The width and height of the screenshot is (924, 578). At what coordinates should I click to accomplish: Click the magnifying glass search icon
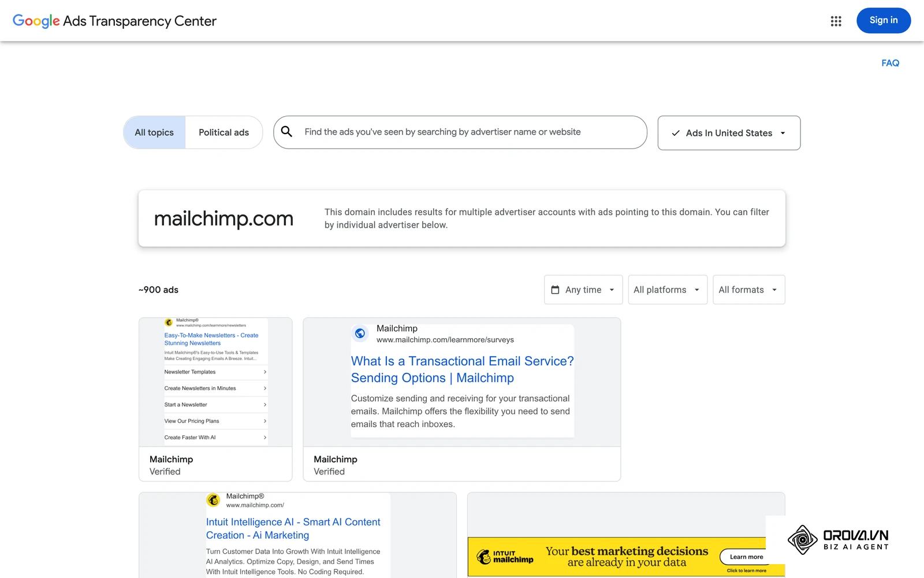point(286,132)
